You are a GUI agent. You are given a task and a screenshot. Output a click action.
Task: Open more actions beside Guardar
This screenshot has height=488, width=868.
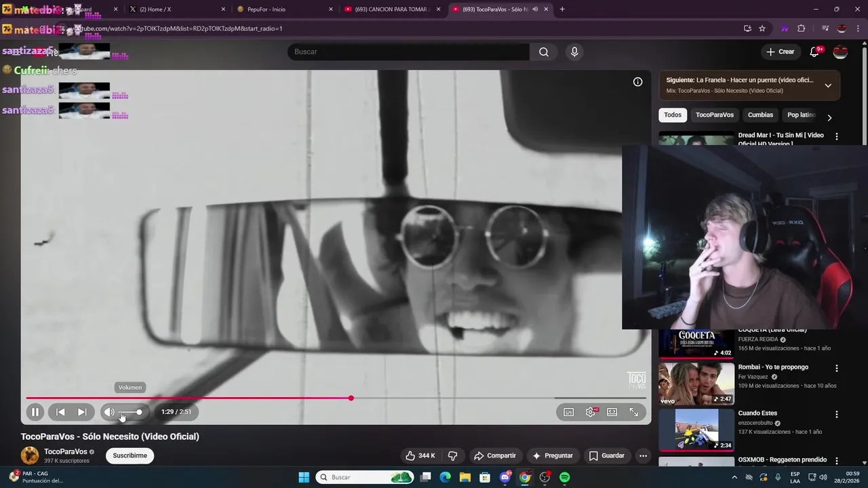pos(643,455)
